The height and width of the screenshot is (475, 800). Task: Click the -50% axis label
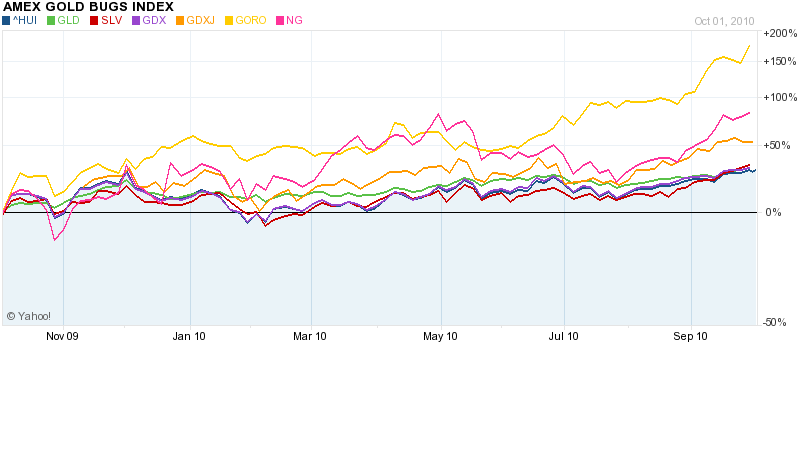[774, 322]
